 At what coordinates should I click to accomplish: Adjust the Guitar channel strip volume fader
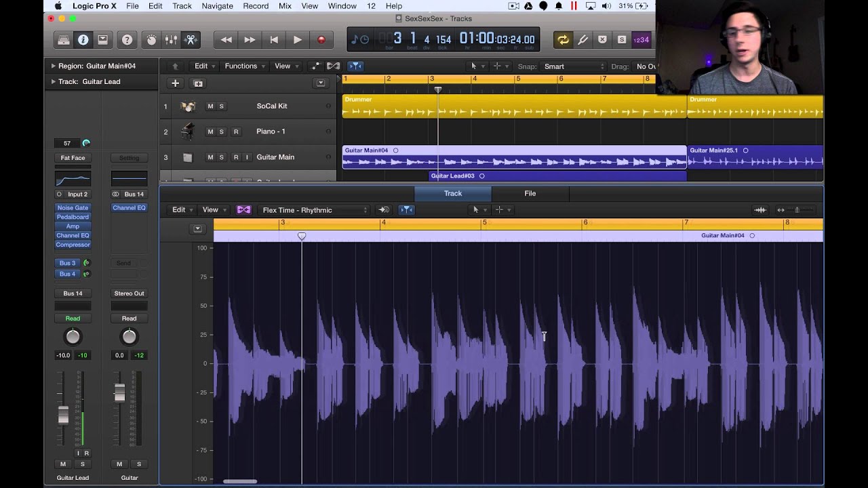tap(119, 392)
